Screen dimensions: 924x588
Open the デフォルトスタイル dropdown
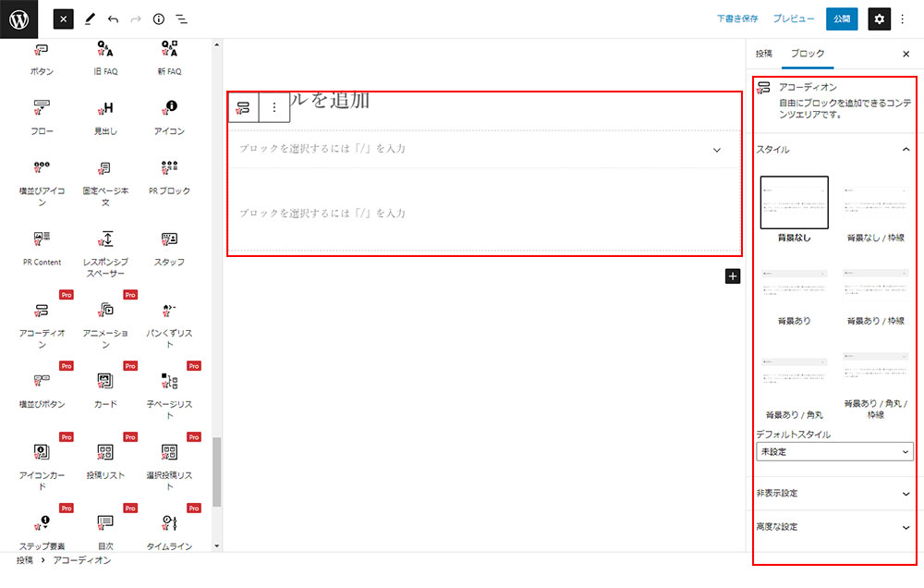(x=834, y=452)
